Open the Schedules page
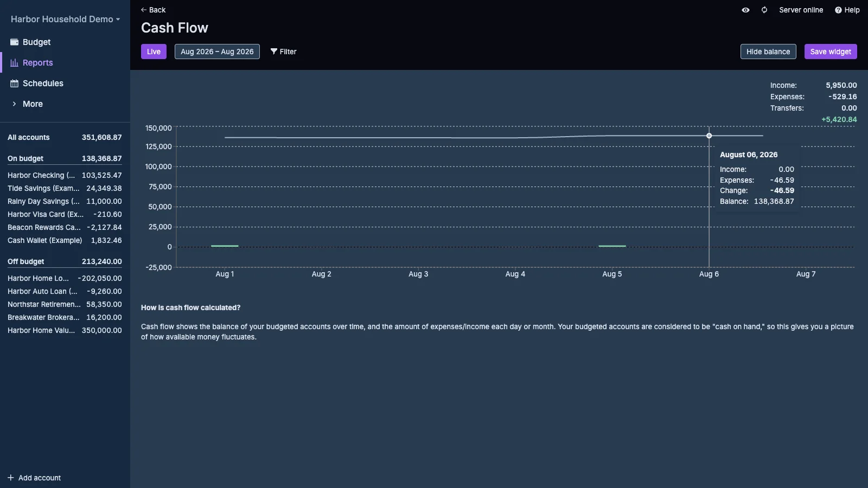This screenshot has height=488, width=868. pyautogui.click(x=65, y=84)
